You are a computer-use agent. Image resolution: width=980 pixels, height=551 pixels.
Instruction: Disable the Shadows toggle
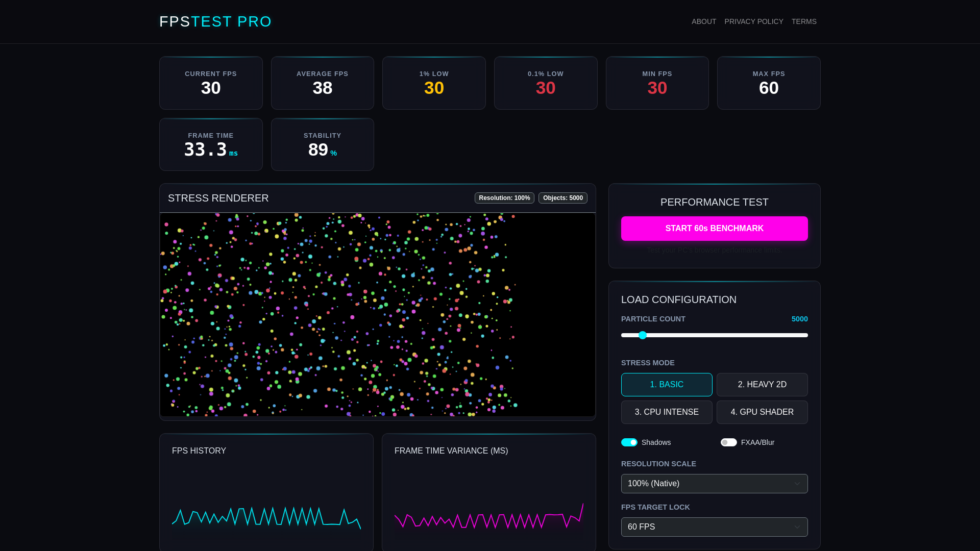[x=629, y=442]
